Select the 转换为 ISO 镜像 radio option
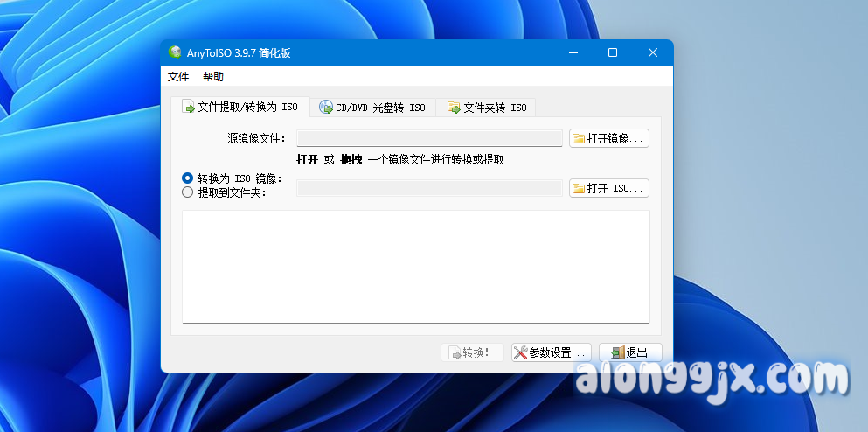Screen dimensions: 868x432 click(x=187, y=178)
